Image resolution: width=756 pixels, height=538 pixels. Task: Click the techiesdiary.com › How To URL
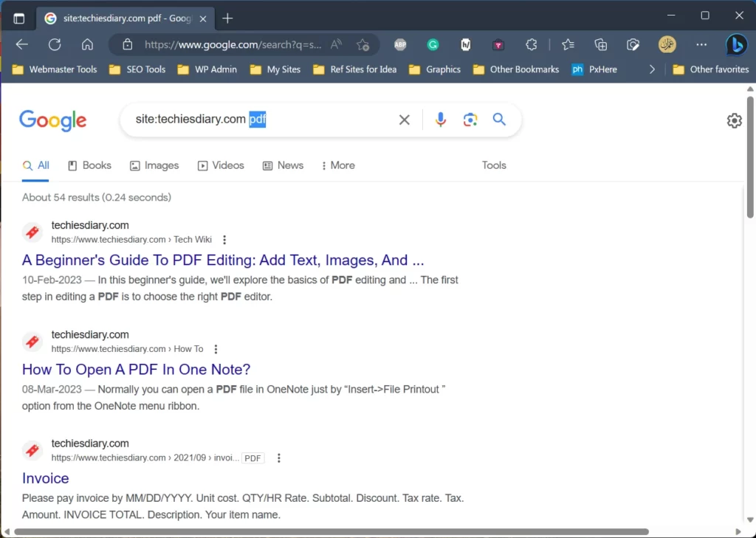(127, 349)
